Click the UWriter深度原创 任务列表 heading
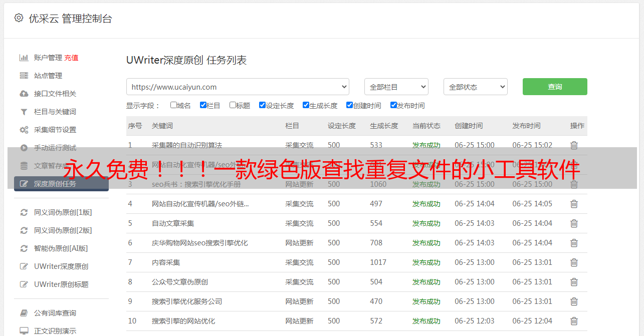This screenshot has width=644, height=336. pyautogui.click(x=186, y=61)
